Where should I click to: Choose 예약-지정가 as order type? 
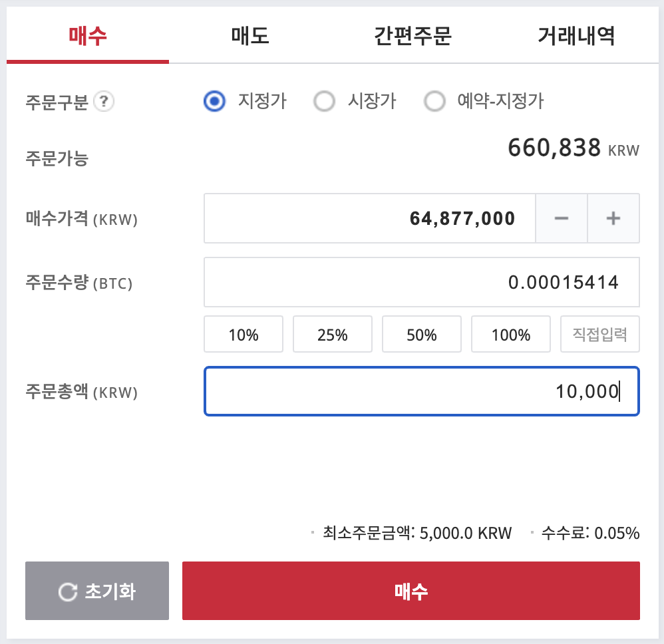[435, 100]
